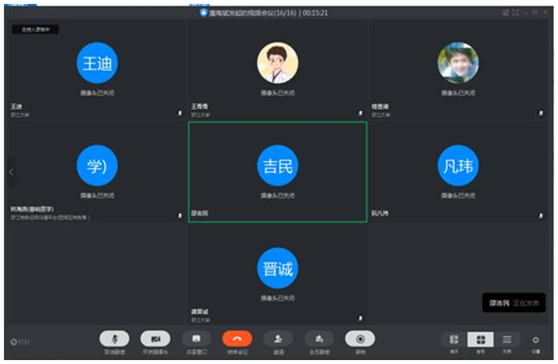Viewport: 558px width, 364px height.
Task: Turn on the camera button
Action: (x=155, y=339)
